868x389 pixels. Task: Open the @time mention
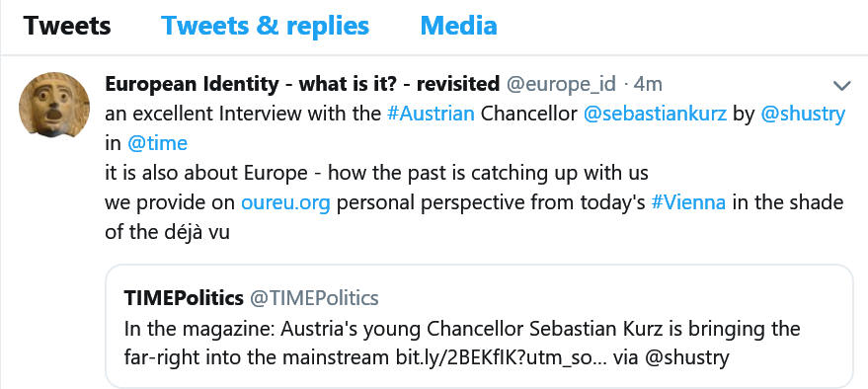click(157, 143)
